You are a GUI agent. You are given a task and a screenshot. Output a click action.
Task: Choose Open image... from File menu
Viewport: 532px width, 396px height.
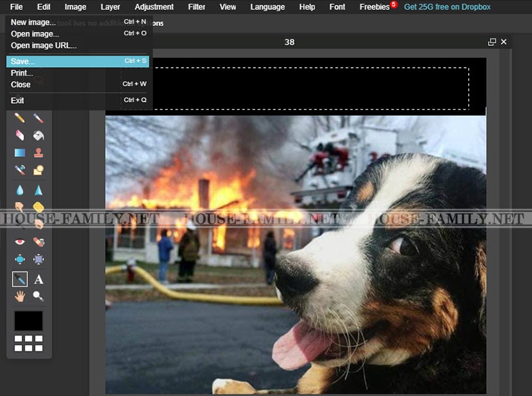pyautogui.click(x=78, y=34)
